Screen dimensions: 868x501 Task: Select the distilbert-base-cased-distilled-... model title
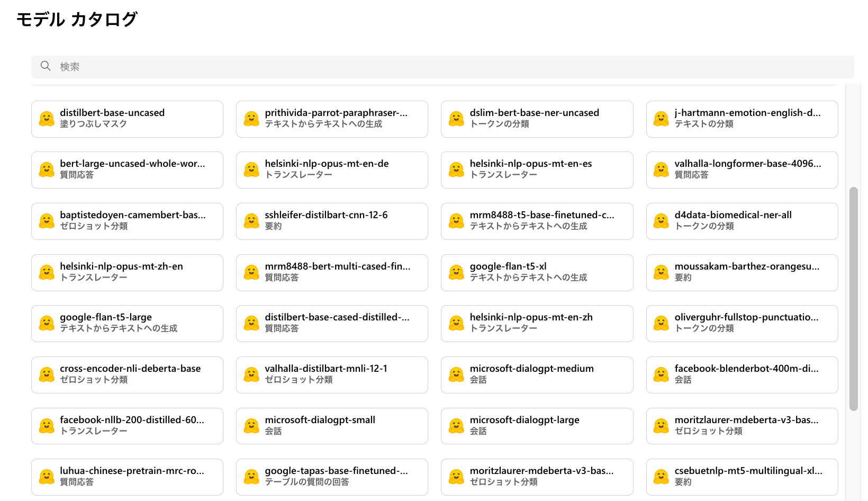337,317
